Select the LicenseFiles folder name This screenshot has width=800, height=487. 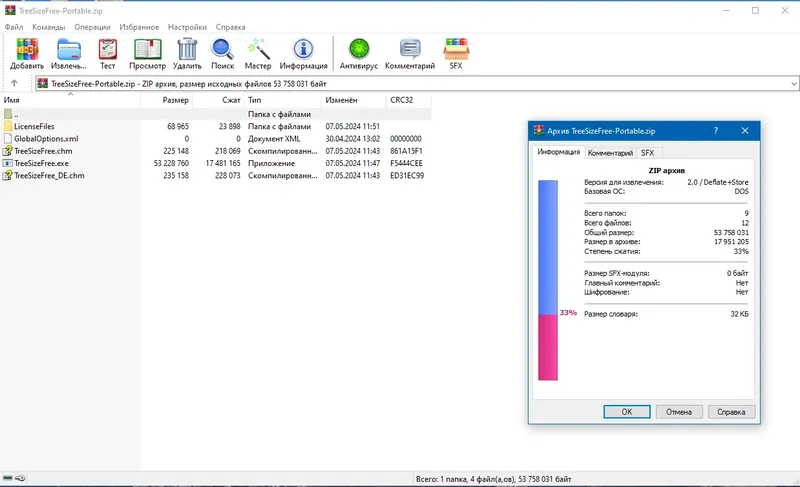click(x=34, y=126)
